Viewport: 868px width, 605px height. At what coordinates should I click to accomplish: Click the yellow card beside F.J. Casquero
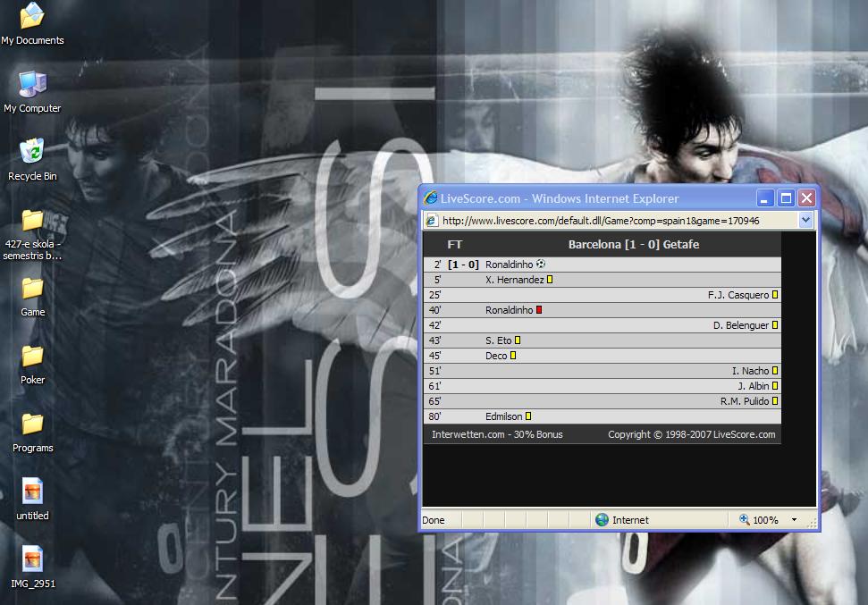pyautogui.click(x=775, y=295)
